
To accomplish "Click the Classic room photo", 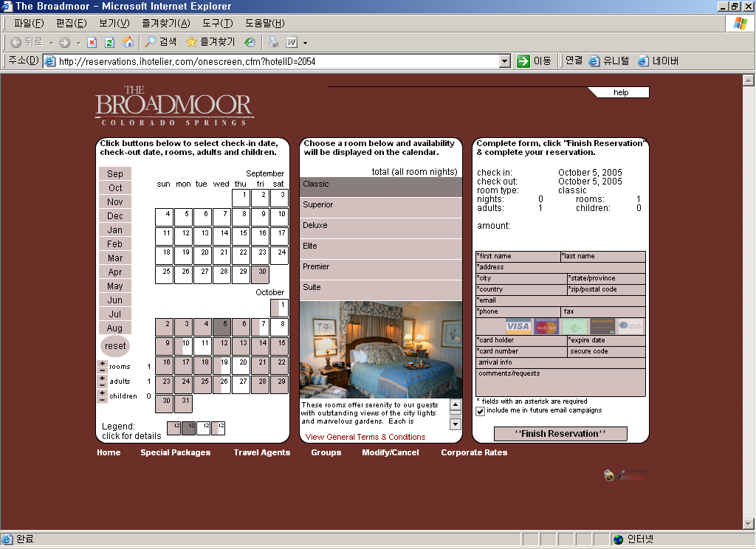I will (x=381, y=350).
